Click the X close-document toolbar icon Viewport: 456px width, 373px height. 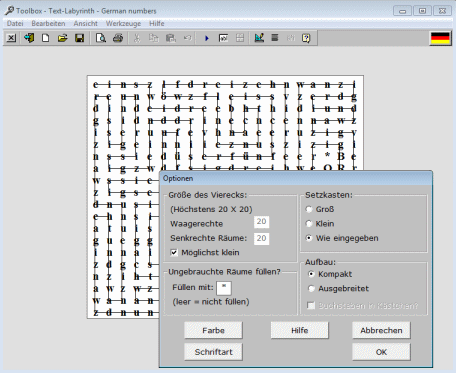(11, 38)
